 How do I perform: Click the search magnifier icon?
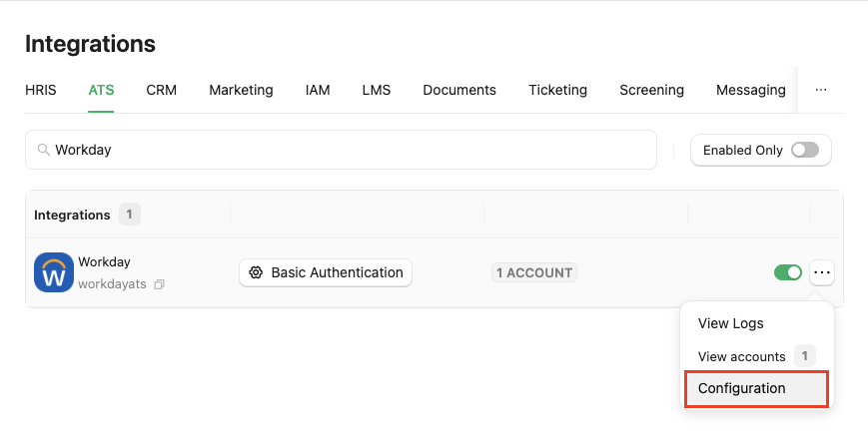tap(43, 150)
